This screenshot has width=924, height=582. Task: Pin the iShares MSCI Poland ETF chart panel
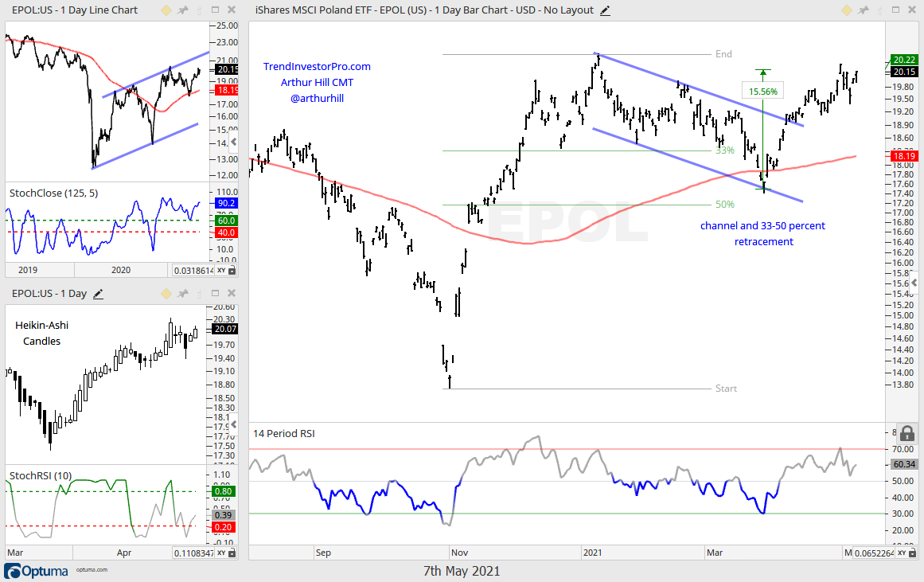pyautogui.click(x=864, y=10)
